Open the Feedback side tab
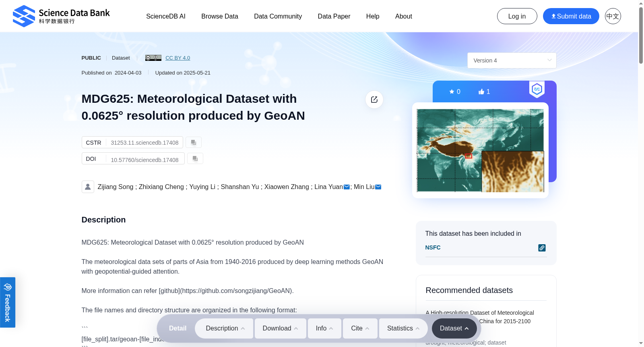Screen dimensions: 644x347 [x=8, y=302]
